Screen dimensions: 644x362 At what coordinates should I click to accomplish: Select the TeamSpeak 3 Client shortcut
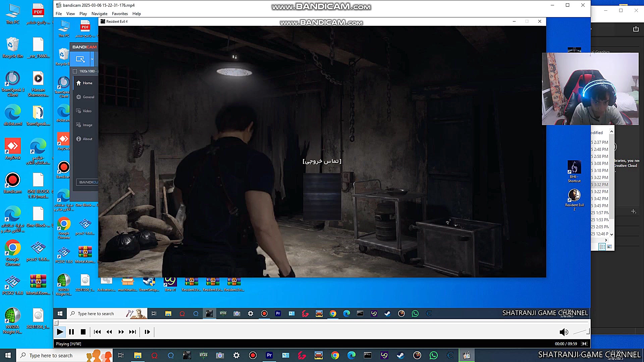[13, 84]
